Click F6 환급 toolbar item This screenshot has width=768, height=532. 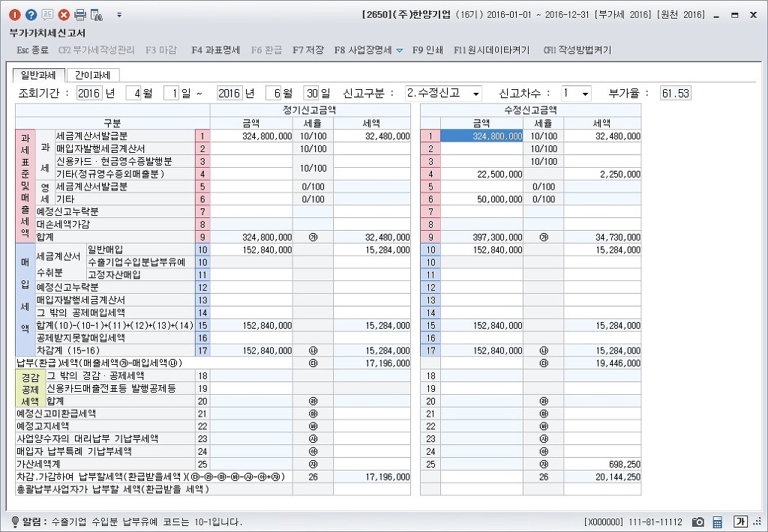(x=266, y=50)
